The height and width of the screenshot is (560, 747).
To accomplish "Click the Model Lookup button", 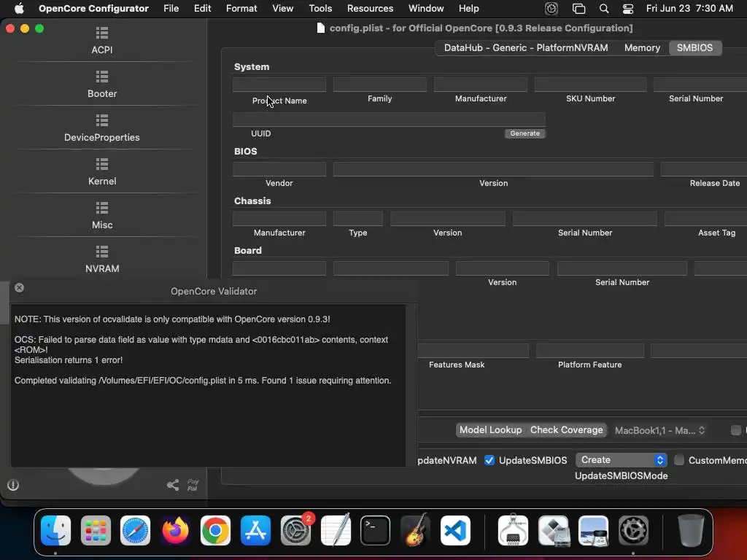I will coord(491,430).
